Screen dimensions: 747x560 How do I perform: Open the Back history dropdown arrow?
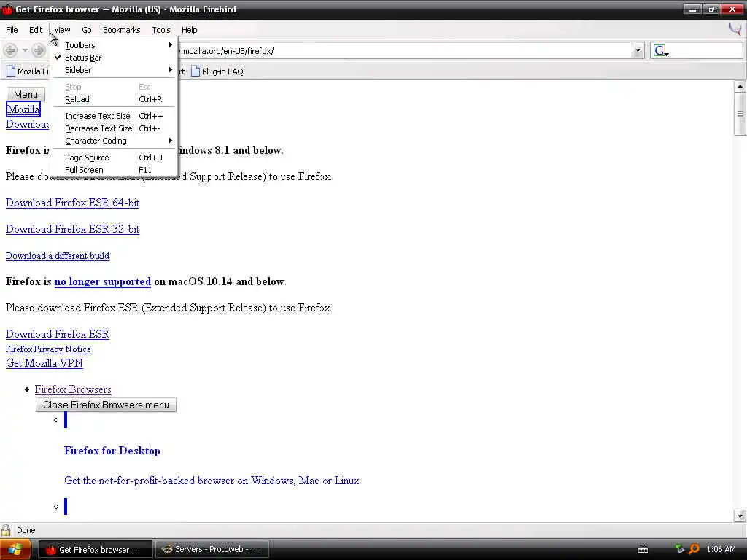point(25,50)
